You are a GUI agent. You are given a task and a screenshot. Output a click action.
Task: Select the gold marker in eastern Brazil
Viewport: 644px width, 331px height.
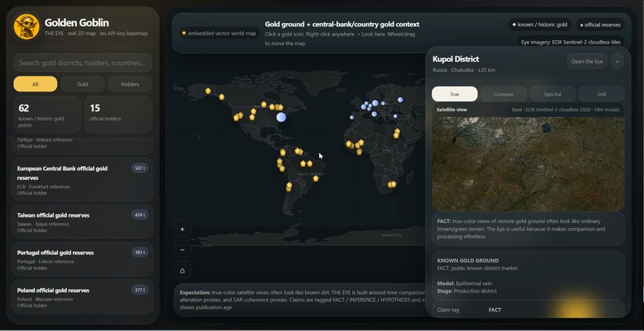pyautogui.click(x=316, y=179)
